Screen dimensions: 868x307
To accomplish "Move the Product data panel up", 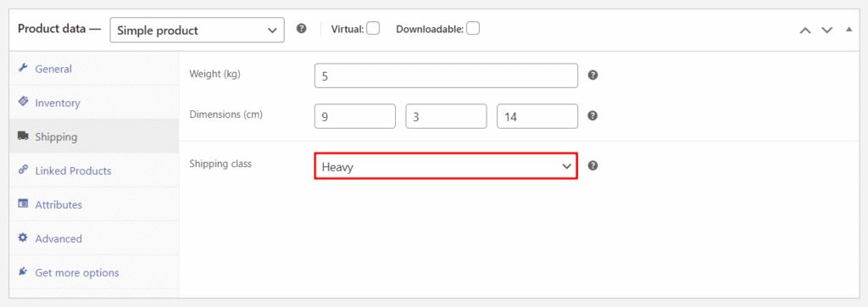I will (805, 30).
